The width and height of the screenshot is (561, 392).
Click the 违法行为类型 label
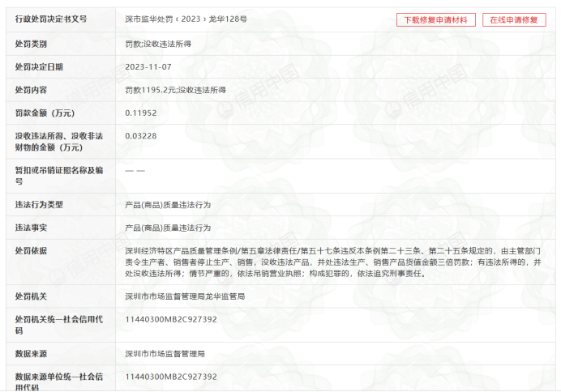click(39, 205)
